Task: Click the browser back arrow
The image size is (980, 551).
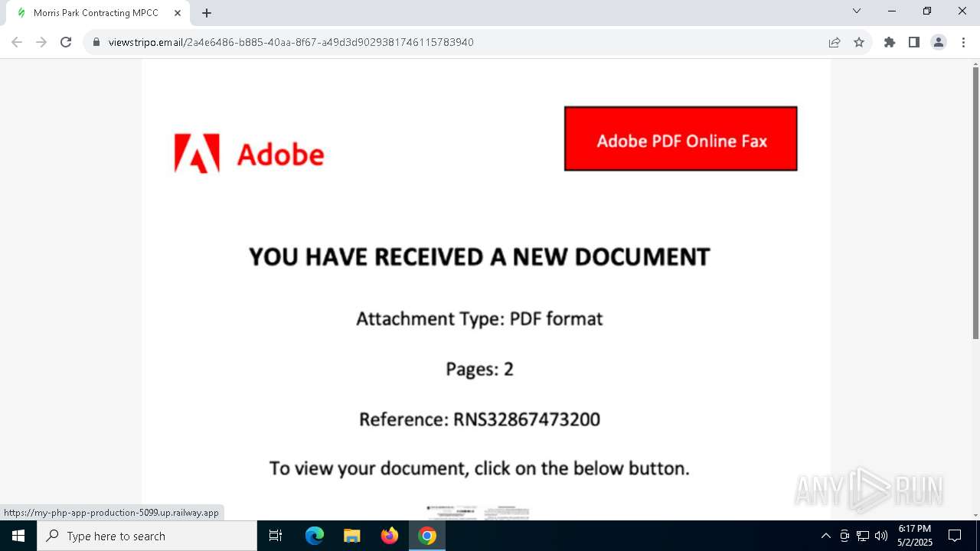Action: (x=17, y=42)
